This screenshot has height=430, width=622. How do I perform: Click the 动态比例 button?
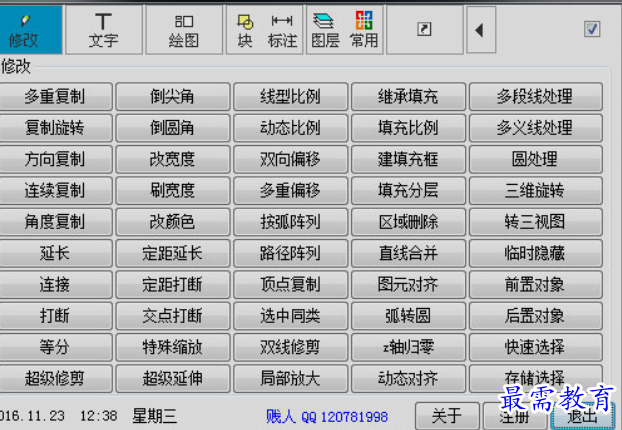290,128
